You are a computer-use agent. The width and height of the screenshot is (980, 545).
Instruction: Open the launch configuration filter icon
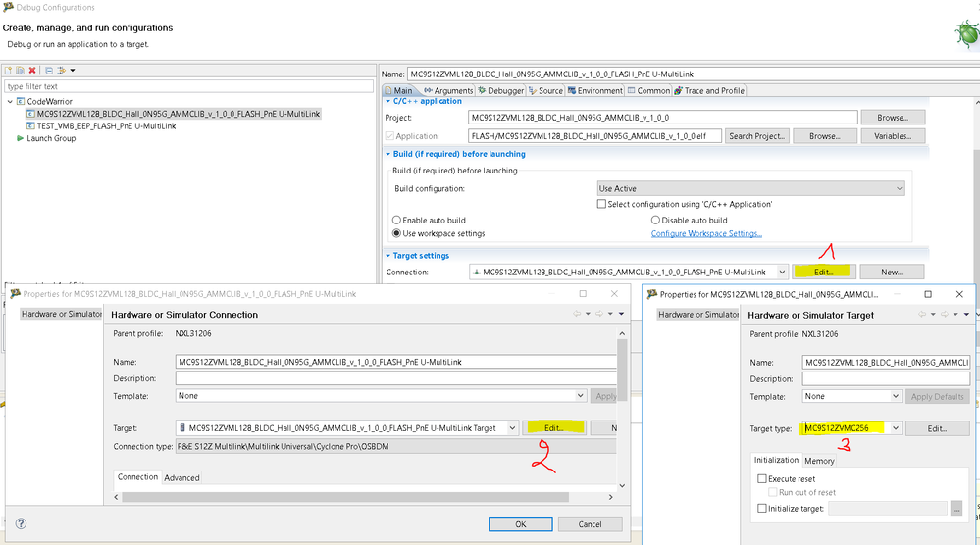tap(61, 71)
